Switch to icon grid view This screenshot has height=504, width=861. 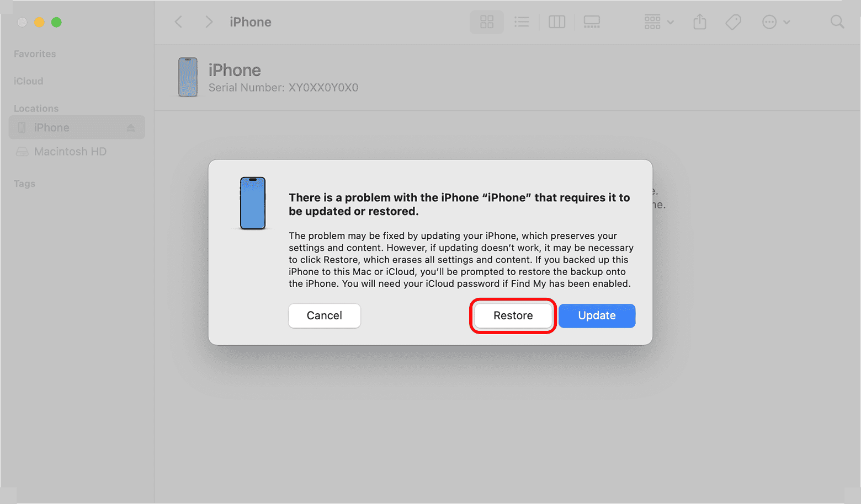486,22
